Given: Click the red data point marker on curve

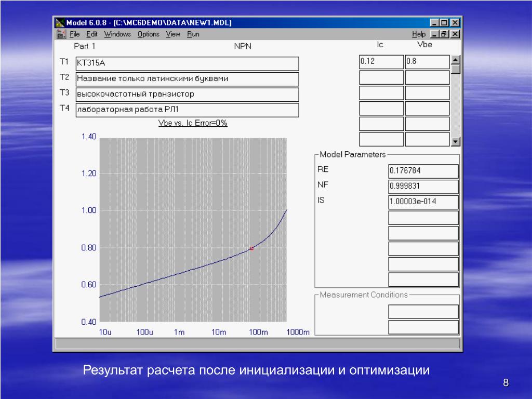Looking at the screenshot, I should click(252, 248).
